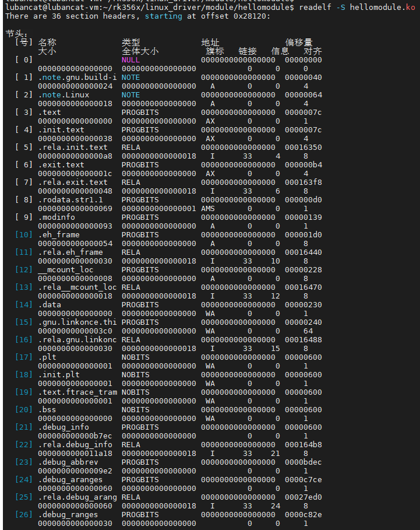Click the .eh_frame section name
Viewport: 420px width, 530px height.
59,235
